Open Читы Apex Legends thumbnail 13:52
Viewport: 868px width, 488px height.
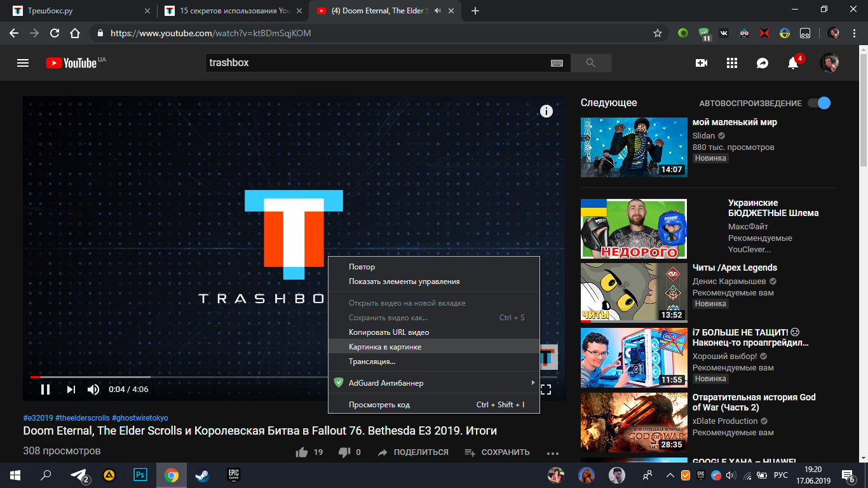pyautogui.click(x=634, y=293)
